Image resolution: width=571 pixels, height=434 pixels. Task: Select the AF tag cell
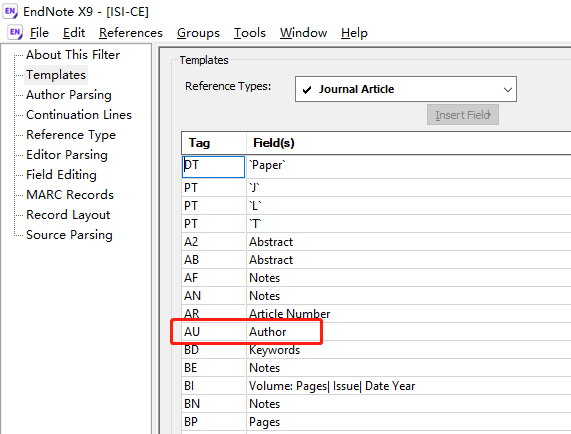(213, 278)
